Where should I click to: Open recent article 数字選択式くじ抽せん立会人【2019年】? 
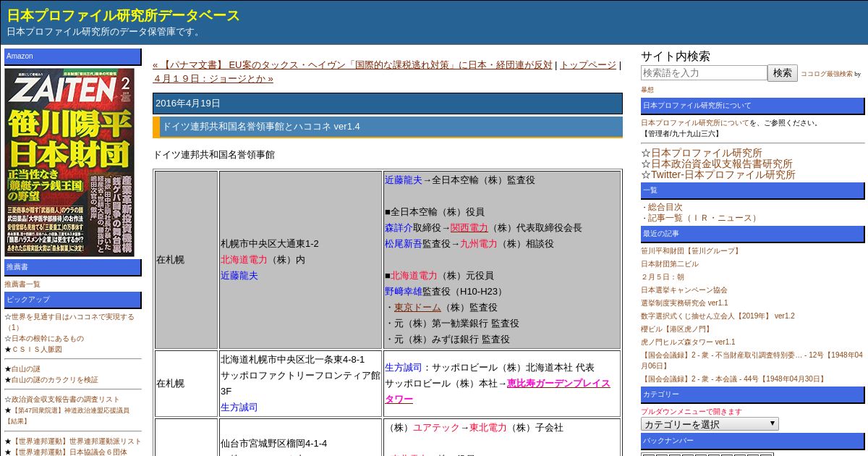point(718,316)
